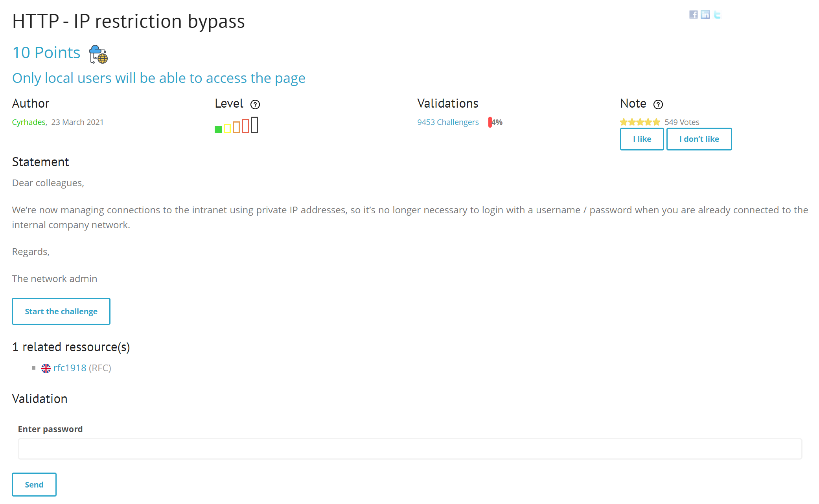Click the Twitter share icon
Viewport: 819px width, 504px height.
tap(717, 15)
